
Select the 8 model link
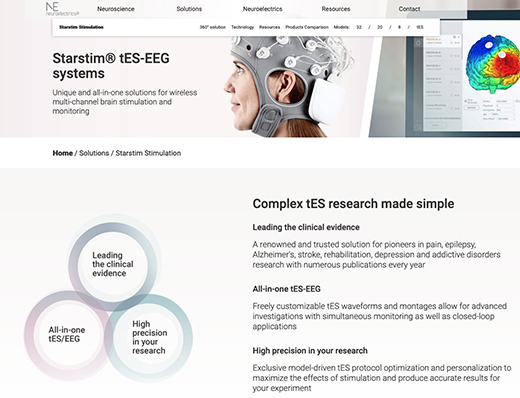(x=399, y=27)
